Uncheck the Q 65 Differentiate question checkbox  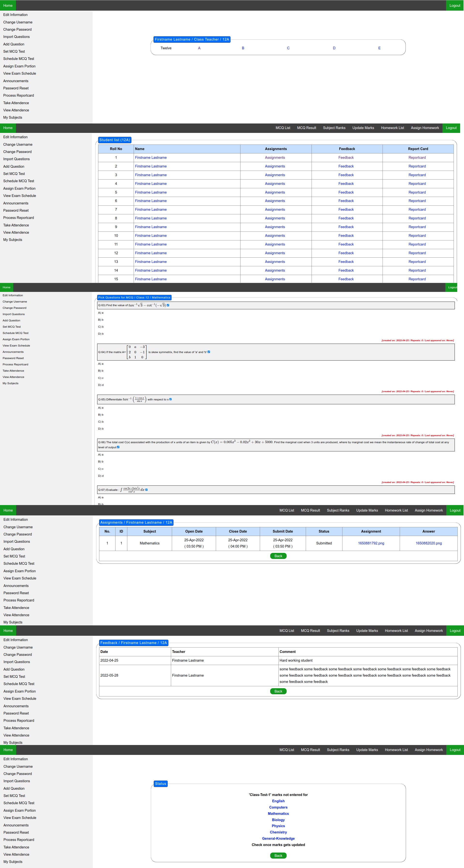(x=171, y=399)
